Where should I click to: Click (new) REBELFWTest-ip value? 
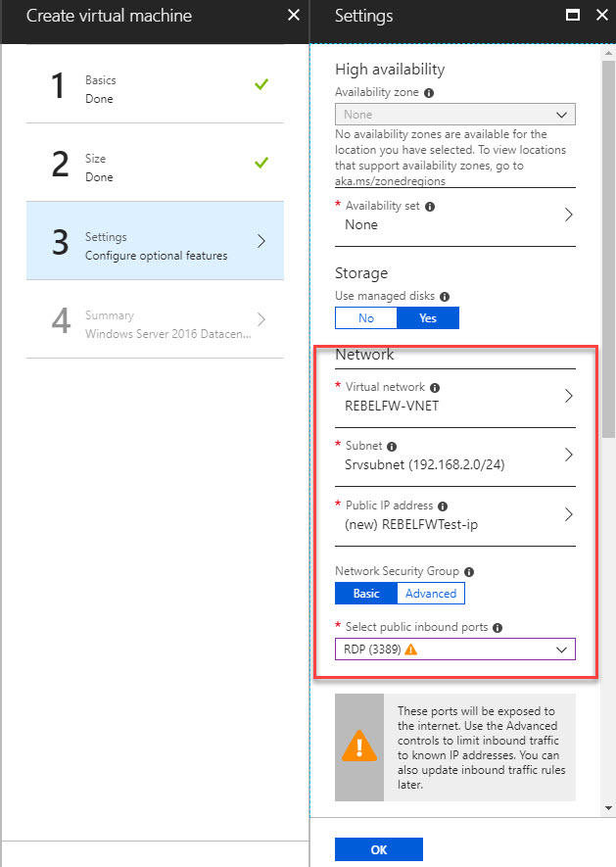coord(411,524)
